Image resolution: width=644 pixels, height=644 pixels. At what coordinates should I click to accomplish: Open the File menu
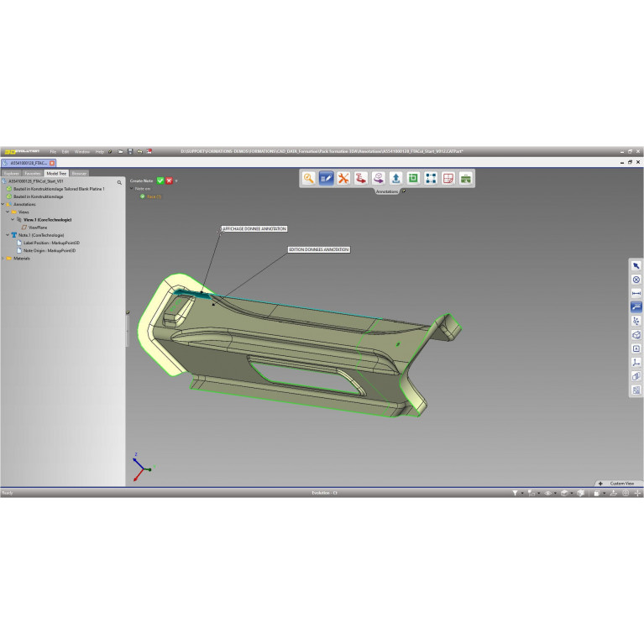click(53, 151)
